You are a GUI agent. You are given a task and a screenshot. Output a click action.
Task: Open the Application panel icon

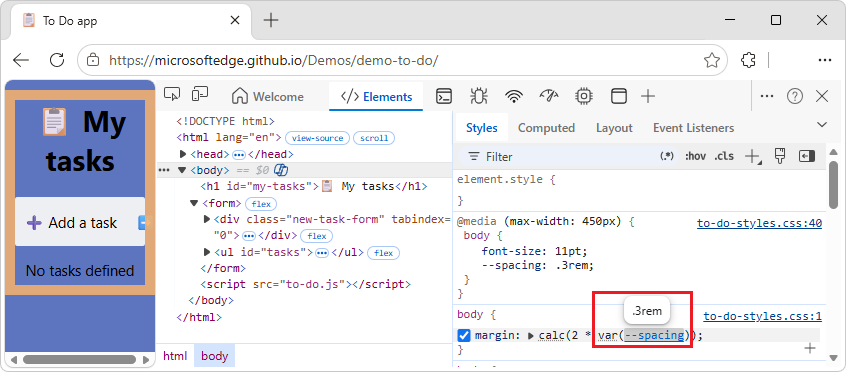point(619,97)
